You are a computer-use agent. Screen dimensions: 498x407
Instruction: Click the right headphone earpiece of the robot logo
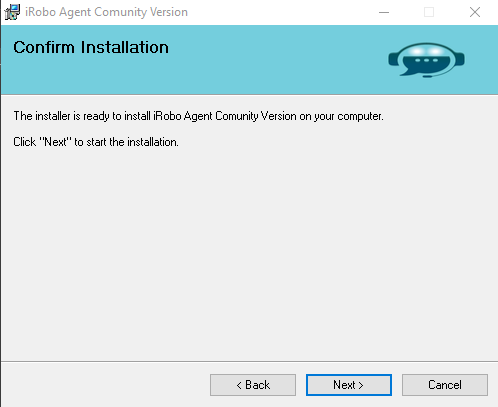[460, 59]
